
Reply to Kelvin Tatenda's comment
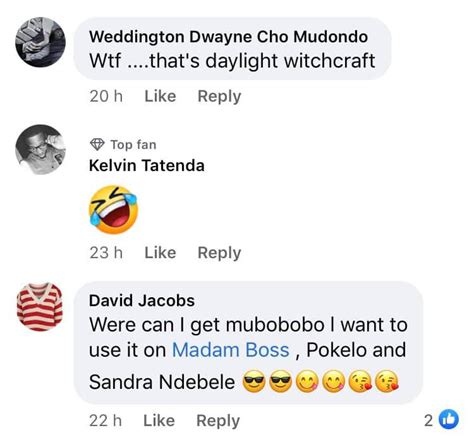point(219,253)
